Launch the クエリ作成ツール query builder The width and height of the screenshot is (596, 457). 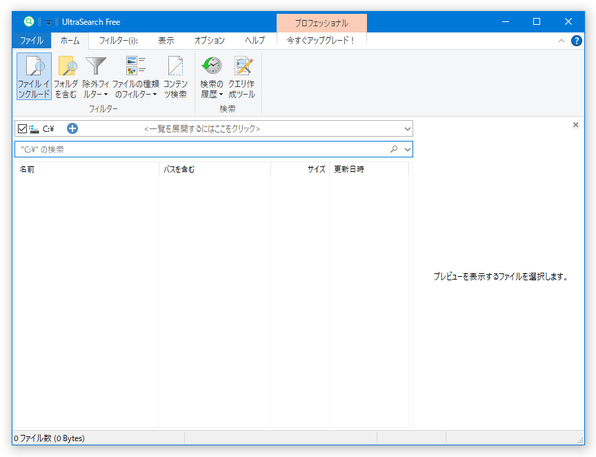pyautogui.click(x=242, y=76)
